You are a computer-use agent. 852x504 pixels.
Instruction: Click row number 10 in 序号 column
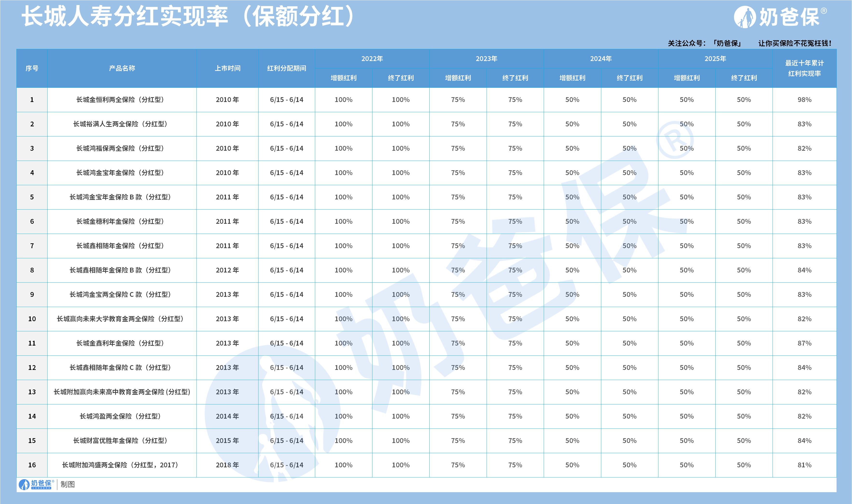click(32, 319)
